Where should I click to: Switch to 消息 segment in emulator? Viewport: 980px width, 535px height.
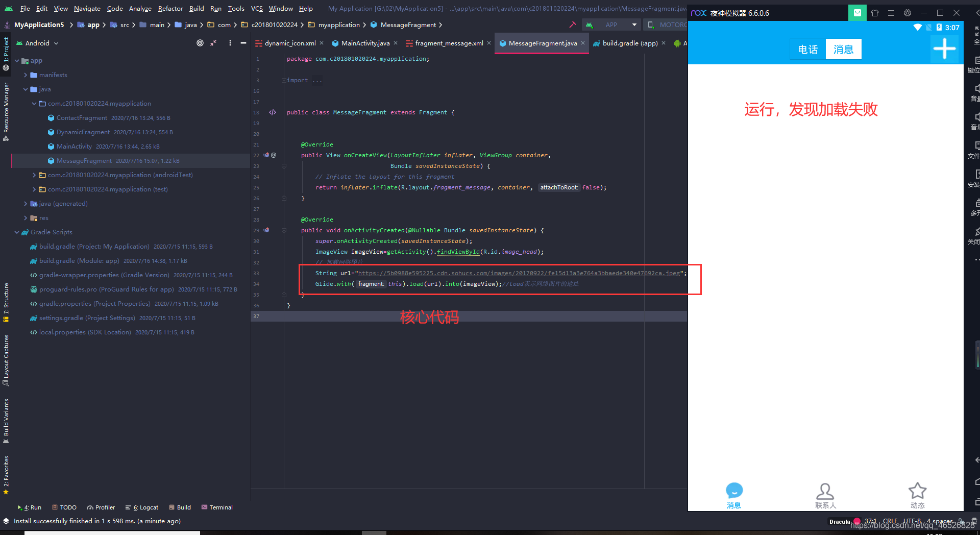[x=843, y=49]
